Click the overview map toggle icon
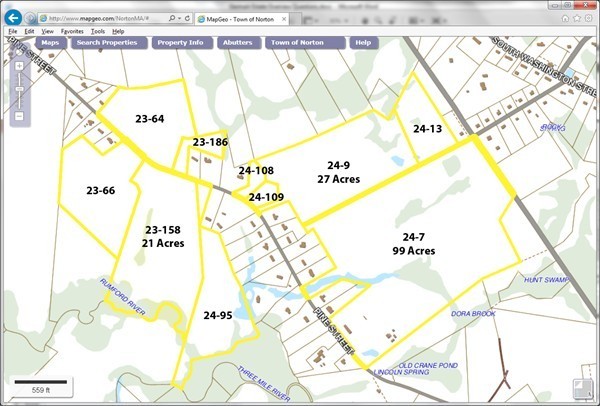This screenshot has height=406, width=600. [x=582, y=388]
